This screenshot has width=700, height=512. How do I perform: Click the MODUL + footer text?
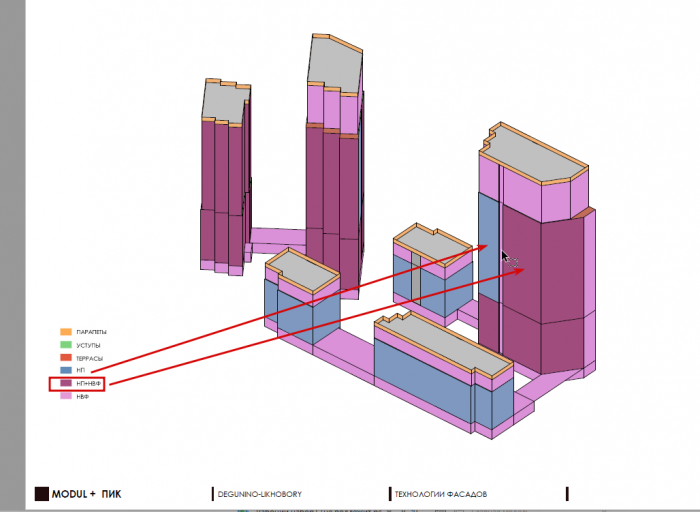[x=74, y=494]
